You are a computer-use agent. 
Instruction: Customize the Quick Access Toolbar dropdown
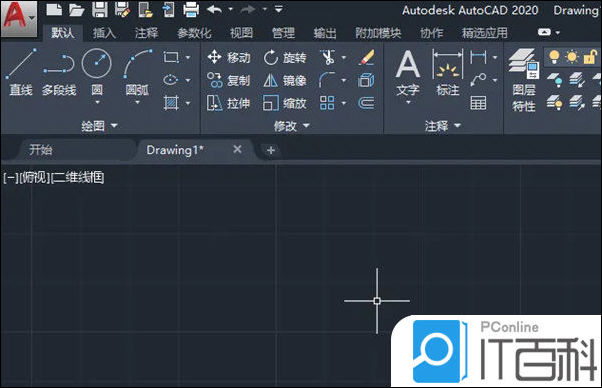coord(279,9)
